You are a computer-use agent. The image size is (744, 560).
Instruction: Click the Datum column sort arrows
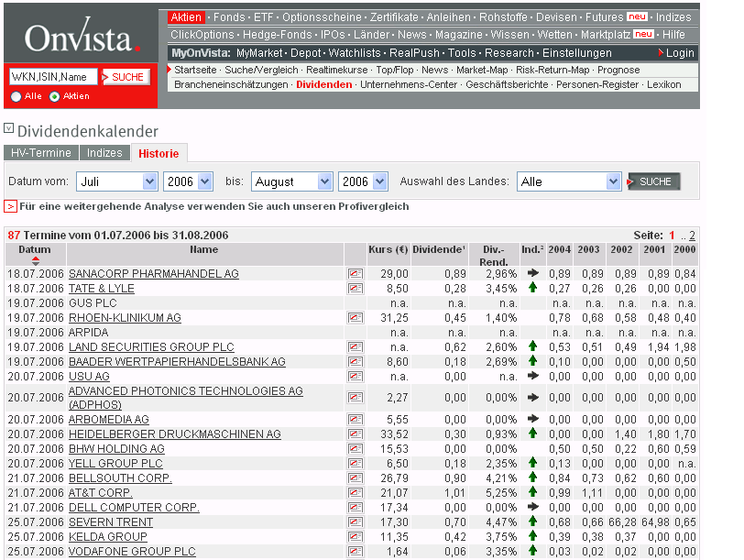click(x=36, y=260)
